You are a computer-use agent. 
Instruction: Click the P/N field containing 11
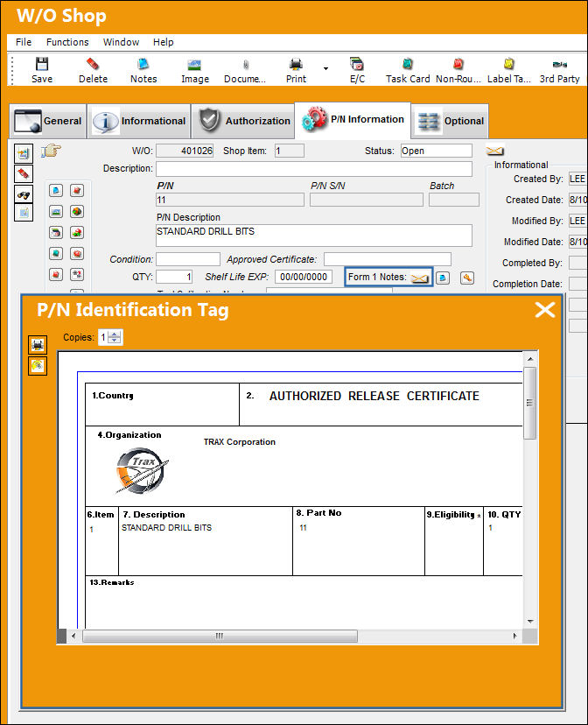pyautogui.click(x=230, y=200)
